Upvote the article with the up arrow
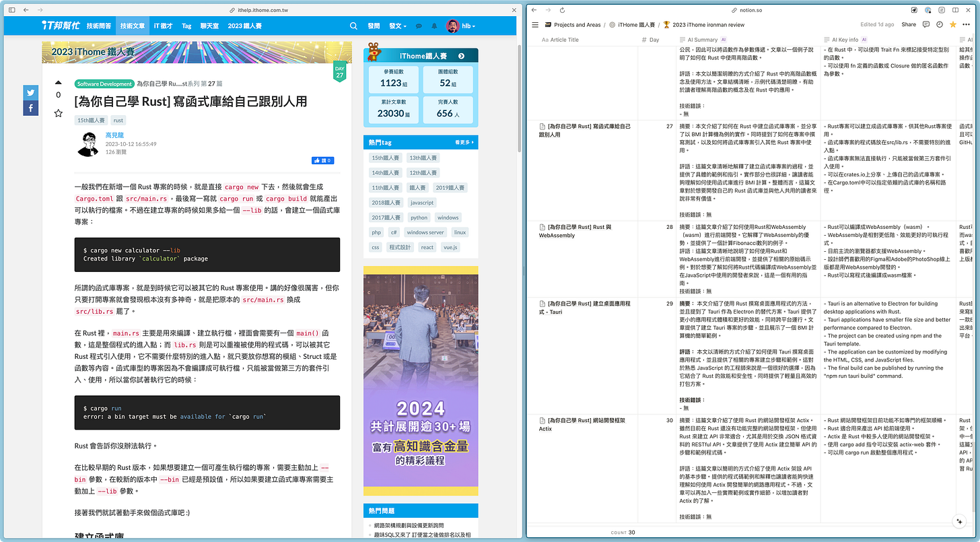The height and width of the screenshot is (542, 980). coord(58,82)
